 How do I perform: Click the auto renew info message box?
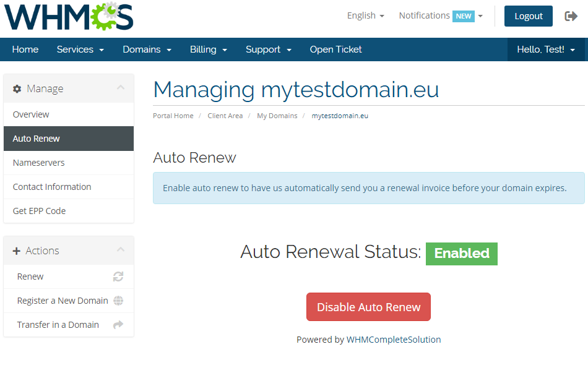[369, 188]
